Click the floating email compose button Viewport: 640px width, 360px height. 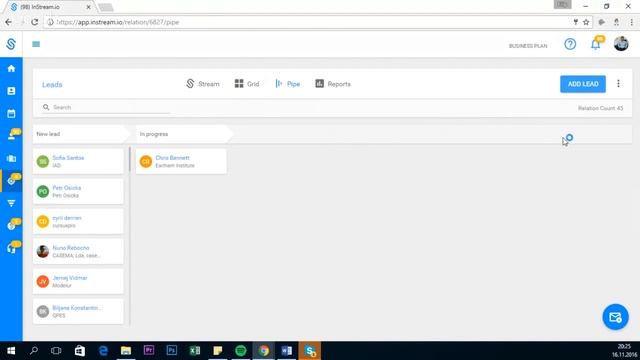tap(615, 317)
